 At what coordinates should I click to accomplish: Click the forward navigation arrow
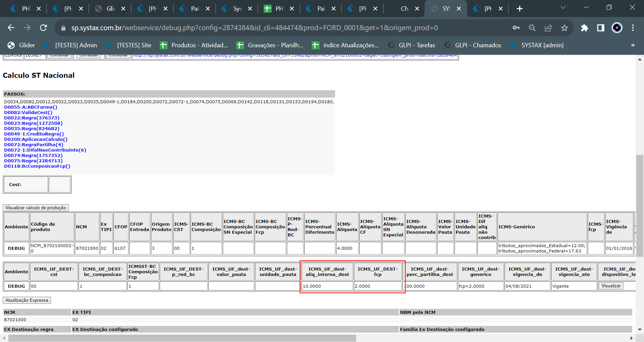(x=27, y=28)
